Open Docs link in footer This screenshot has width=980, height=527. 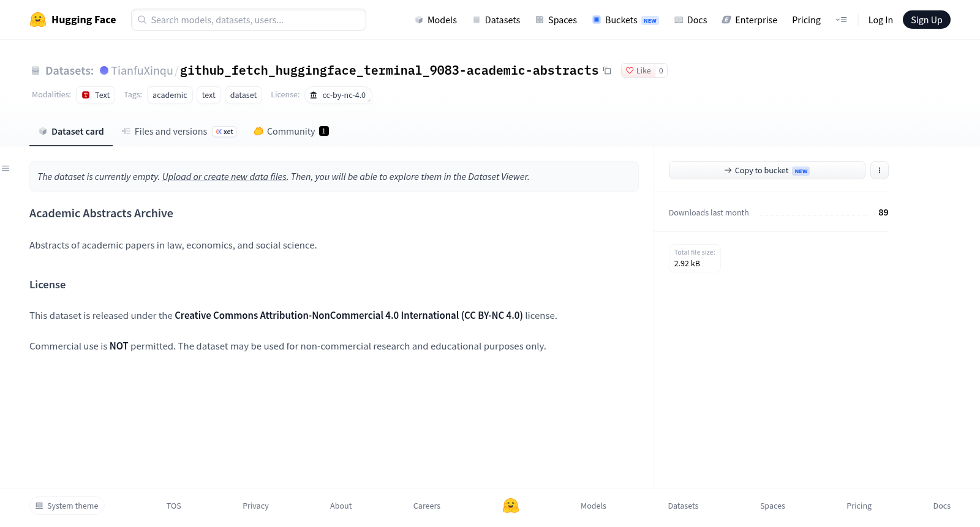(941, 506)
